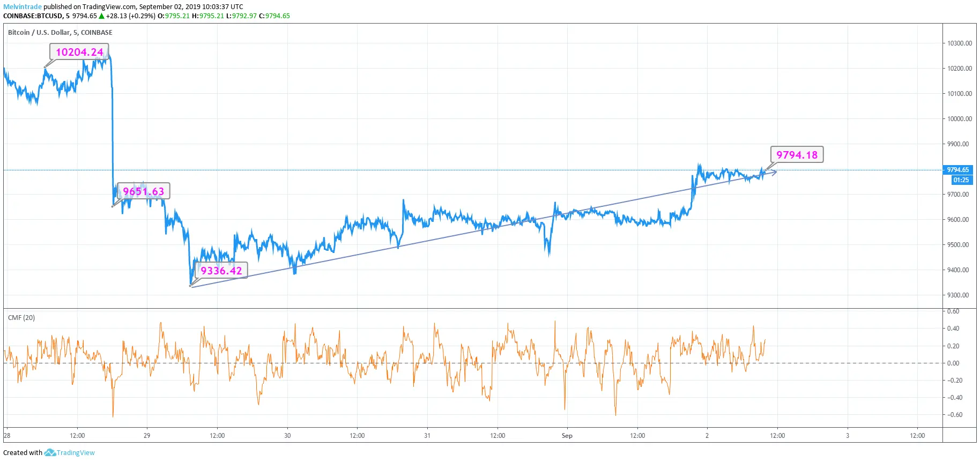The width and height of the screenshot is (980, 462).
Task: Click the current price tag 9794.65
Action: (958, 170)
